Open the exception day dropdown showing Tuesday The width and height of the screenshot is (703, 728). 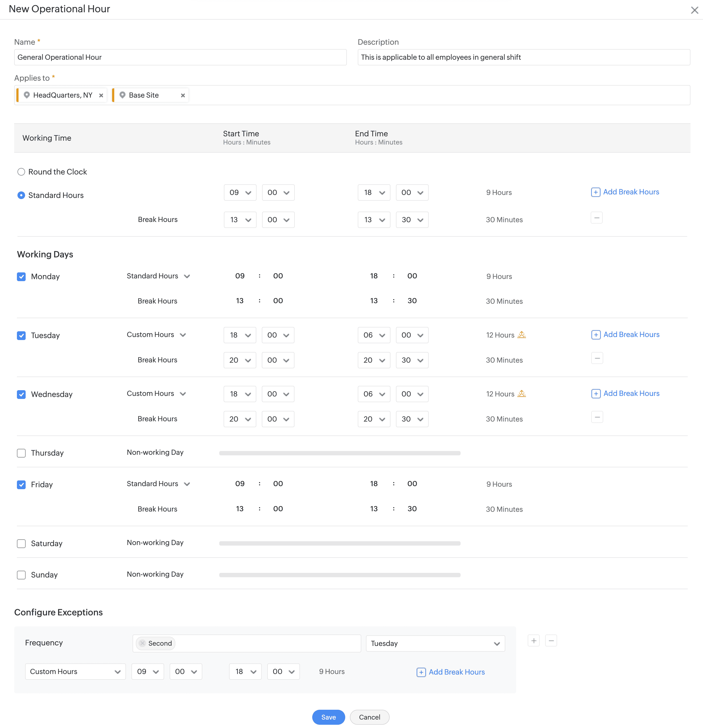click(435, 643)
